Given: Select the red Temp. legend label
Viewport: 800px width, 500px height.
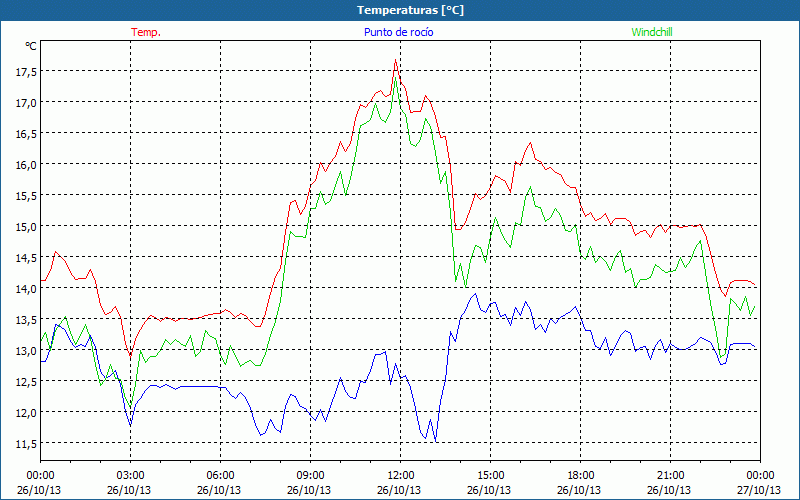Looking at the screenshot, I should 146,32.
